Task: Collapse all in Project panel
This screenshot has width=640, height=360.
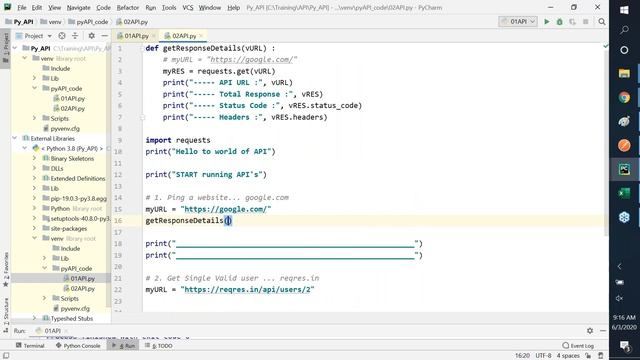Action: (x=75, y=36)
